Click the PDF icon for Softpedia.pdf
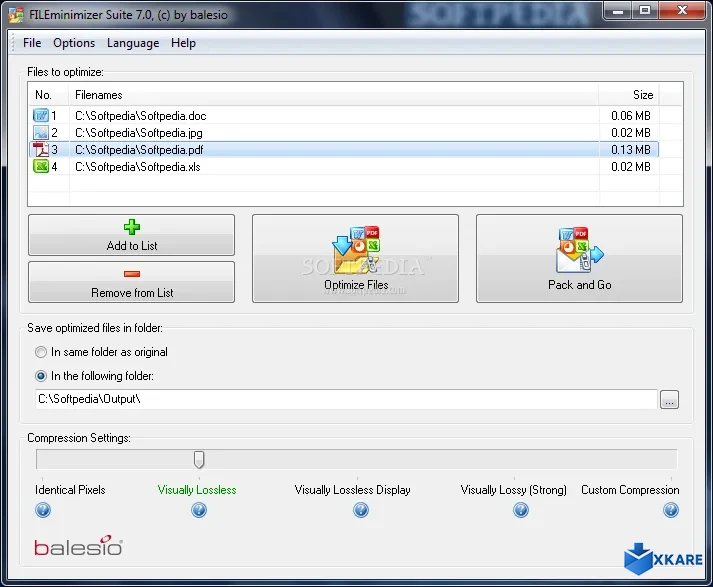 (x=41, y=149)
